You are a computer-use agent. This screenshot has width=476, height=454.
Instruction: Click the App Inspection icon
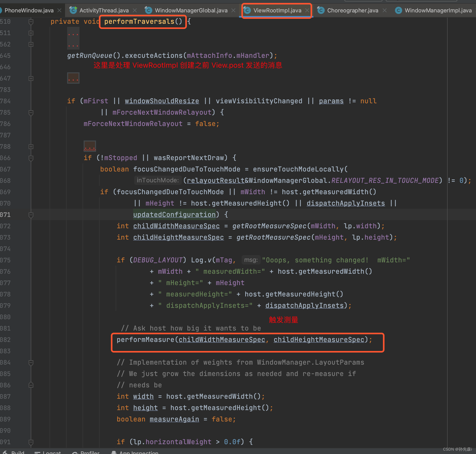click(114, 452)
